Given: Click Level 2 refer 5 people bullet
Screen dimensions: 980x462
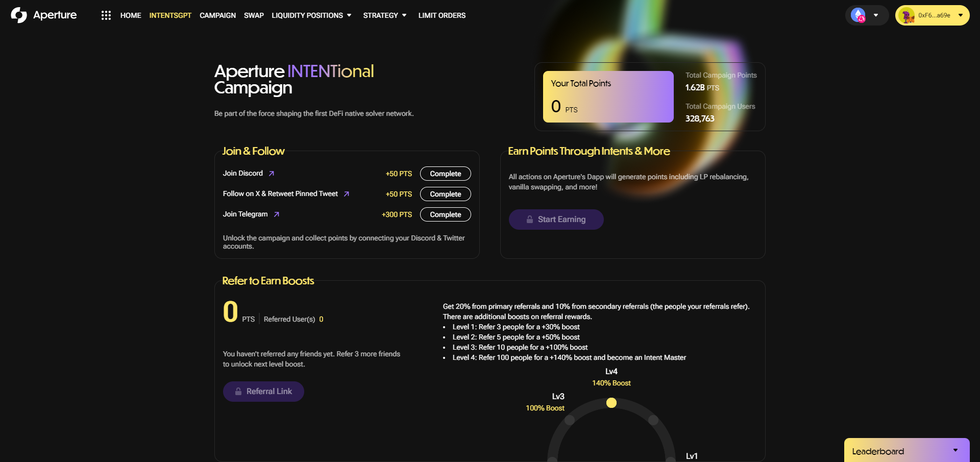Looking at the screenshot, I should (x=516, y=337).
